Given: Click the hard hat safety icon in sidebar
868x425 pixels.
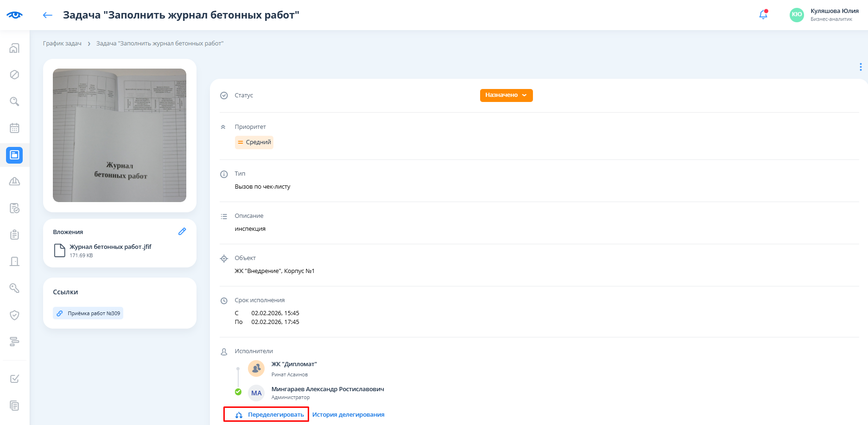Looking at the screenshot, I should point(14,181).
